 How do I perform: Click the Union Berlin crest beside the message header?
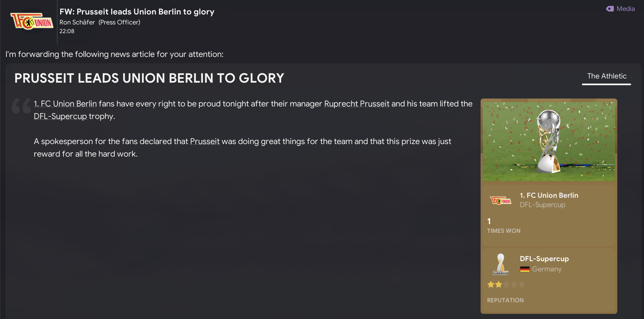pos(32,22)
